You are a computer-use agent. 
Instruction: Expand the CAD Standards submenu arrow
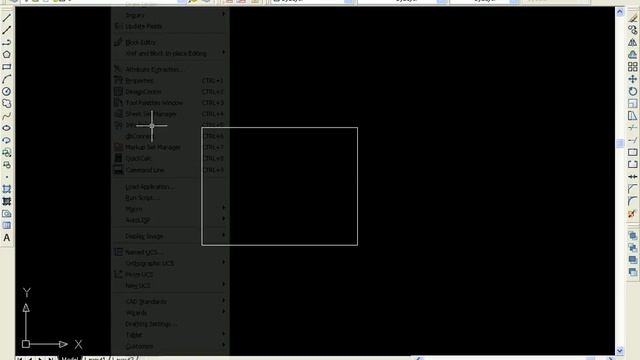(223, 300)
